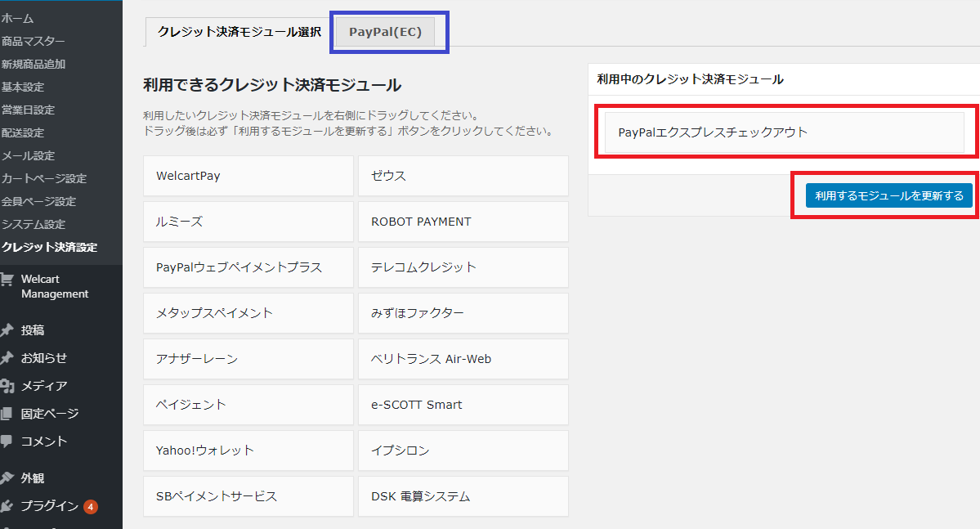
Task: Open the 投稿 menu
Action: 33,330
